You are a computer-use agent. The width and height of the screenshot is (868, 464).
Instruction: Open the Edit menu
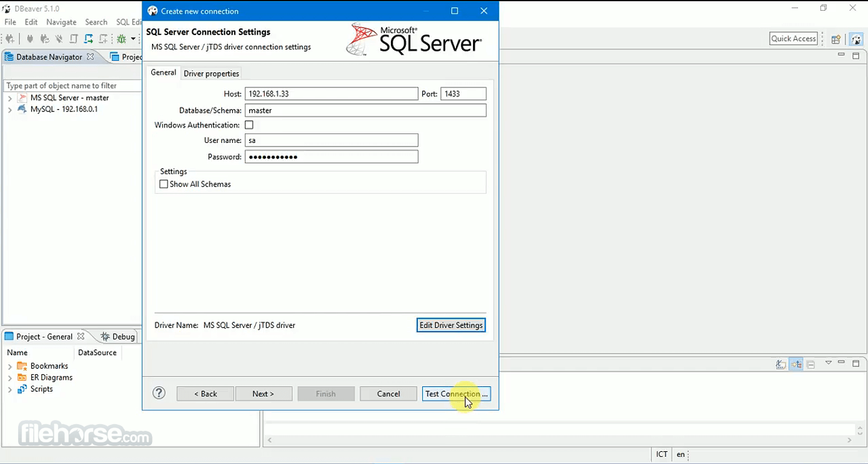[x=31, y=22]
